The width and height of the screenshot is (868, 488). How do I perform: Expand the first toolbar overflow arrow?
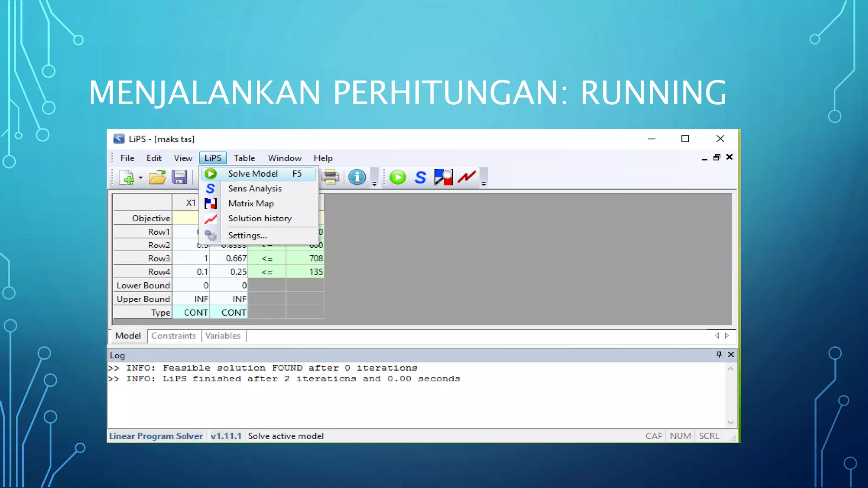click(374, 184)
